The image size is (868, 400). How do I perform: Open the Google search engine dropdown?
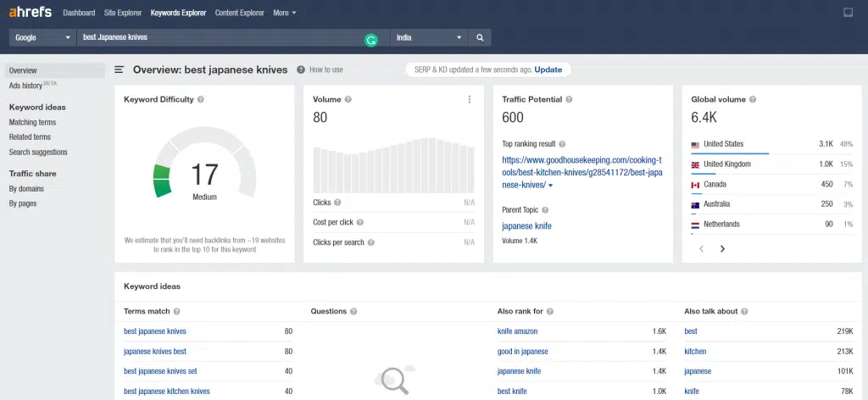point(42,37)
